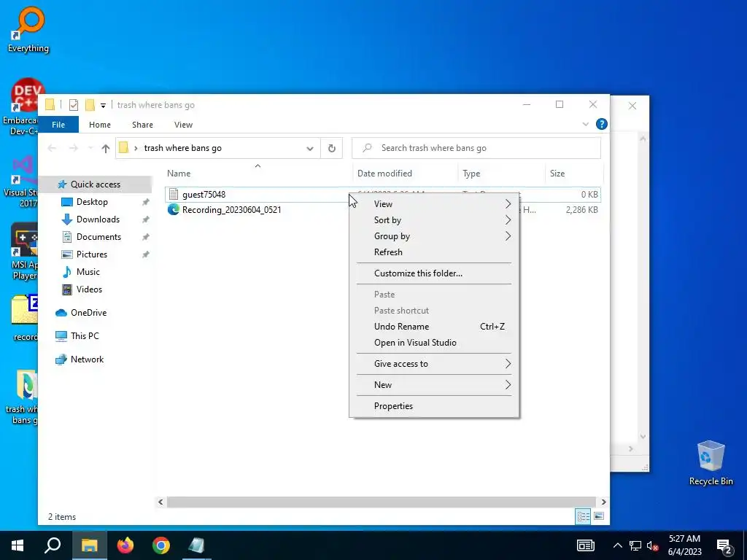Open taskbar search magnifier

coord(53,545)
